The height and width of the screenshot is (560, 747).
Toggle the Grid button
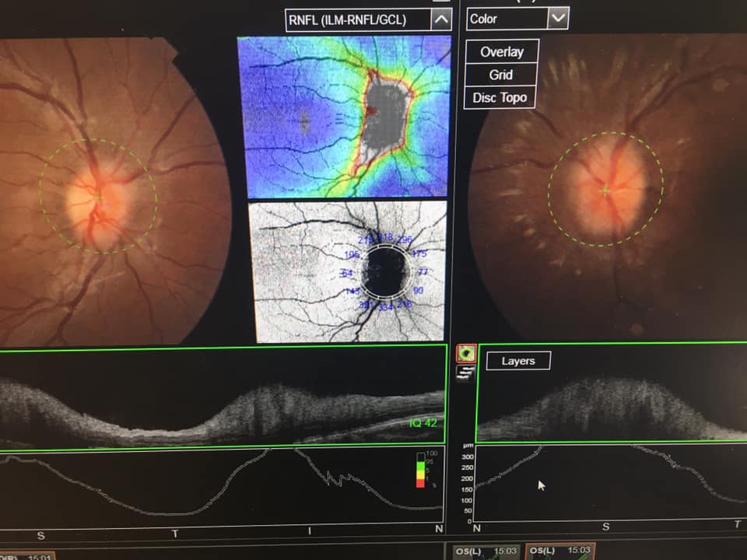tap(500, 75)
